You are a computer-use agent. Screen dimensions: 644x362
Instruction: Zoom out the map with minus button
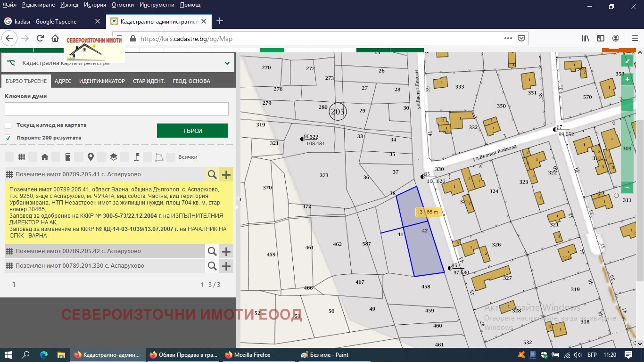(x=627, y=188)
